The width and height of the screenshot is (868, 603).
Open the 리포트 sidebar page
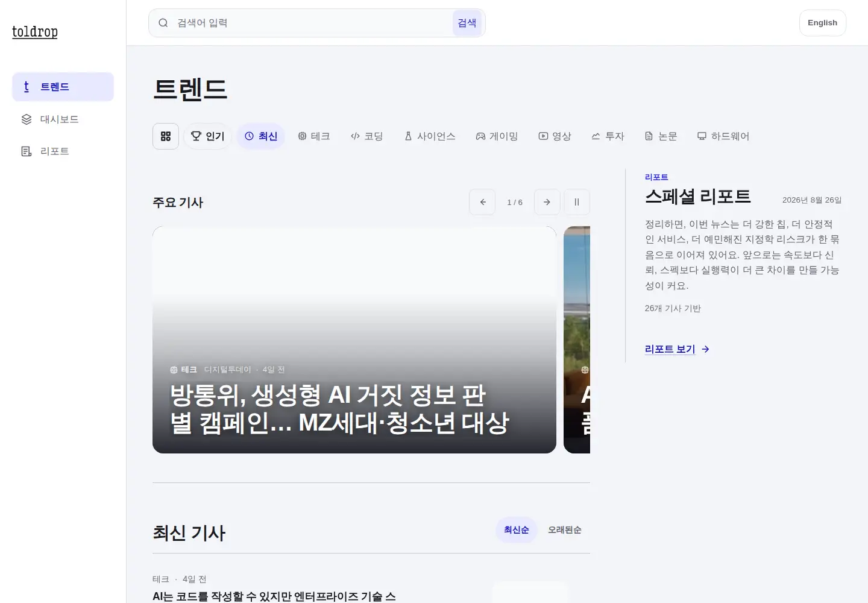pos(63,151)
